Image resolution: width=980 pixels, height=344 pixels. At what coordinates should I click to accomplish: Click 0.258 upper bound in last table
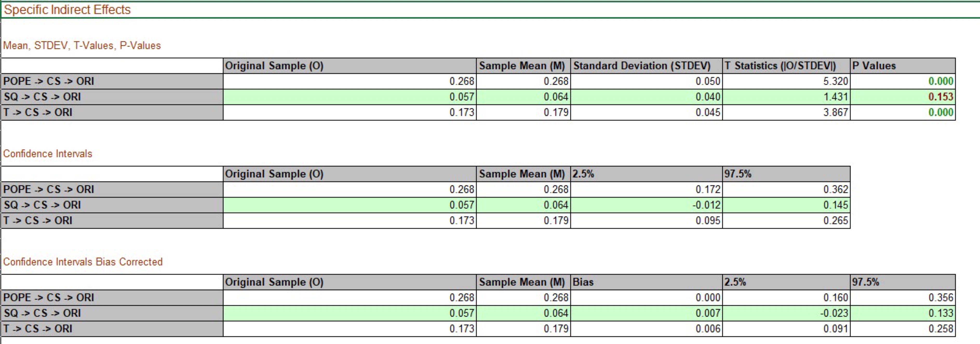(941, 329)
